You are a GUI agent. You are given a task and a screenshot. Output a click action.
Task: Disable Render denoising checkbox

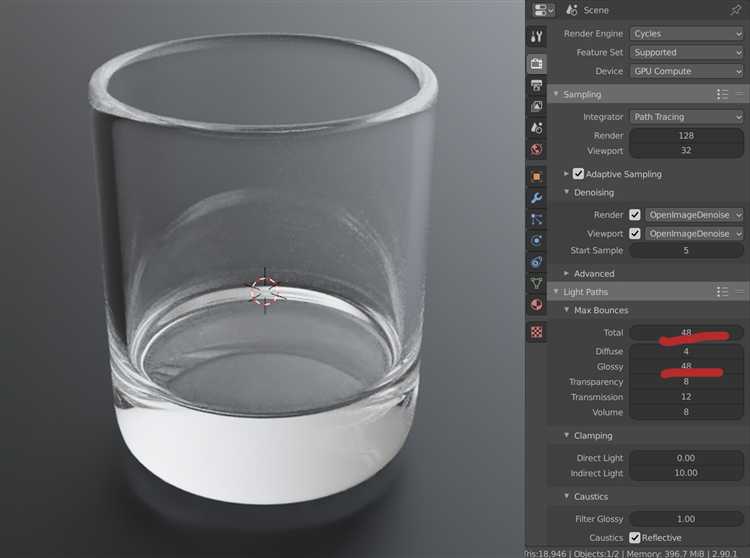[x=634, y=215]
